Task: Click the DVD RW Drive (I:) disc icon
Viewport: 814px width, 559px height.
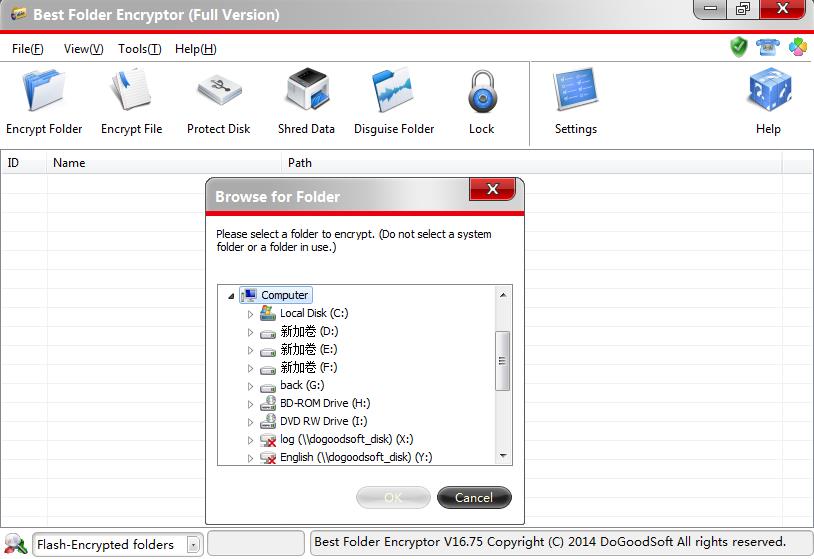Action: pos(268,421)
